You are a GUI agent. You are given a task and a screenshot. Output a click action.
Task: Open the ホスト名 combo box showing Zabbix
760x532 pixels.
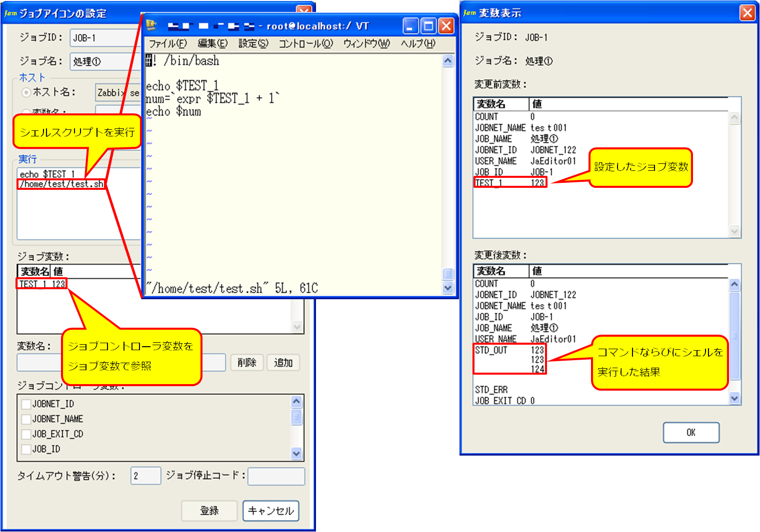click(118, 93)
